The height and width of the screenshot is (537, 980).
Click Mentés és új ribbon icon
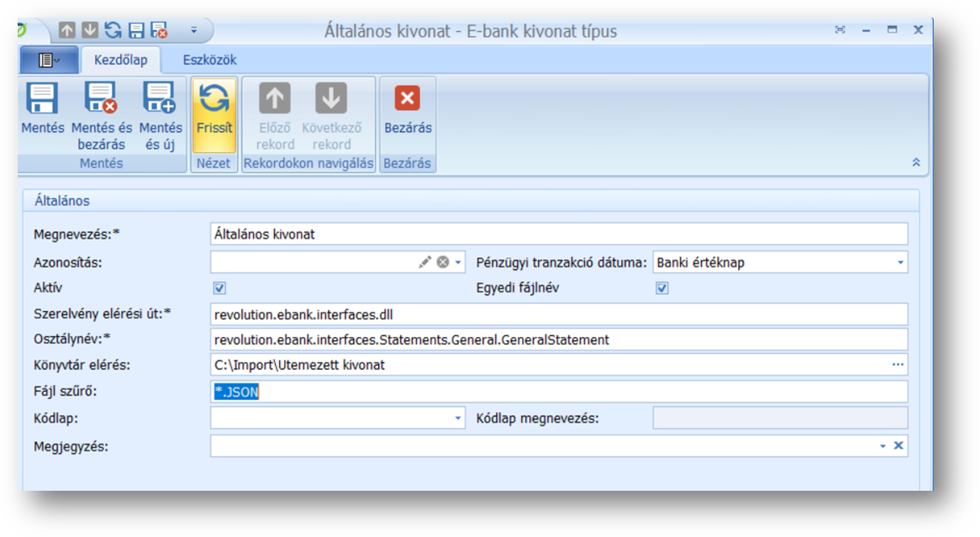[160, 99]
